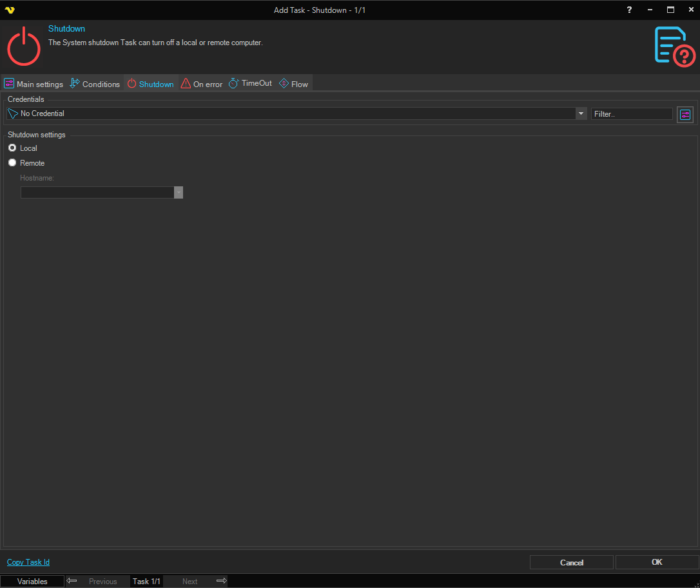700x588 pixels.
Task: Go to the TimeOut tab
Action: [251, 84]
